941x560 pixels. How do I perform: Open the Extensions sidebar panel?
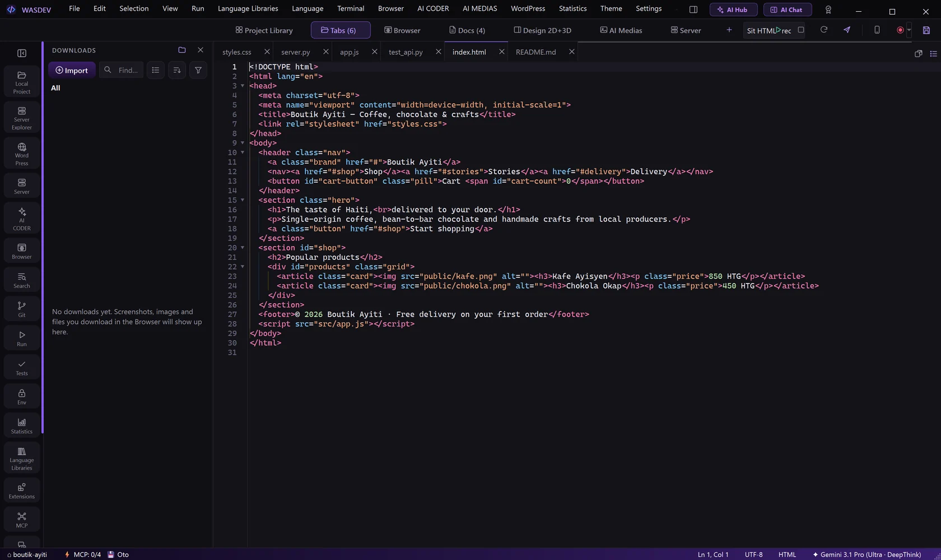22,491
